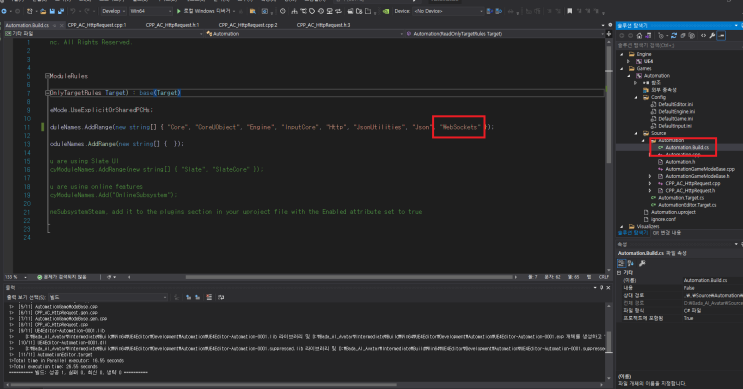
Task: Click the no-issues-found status indicator
Action: point(62,277)
